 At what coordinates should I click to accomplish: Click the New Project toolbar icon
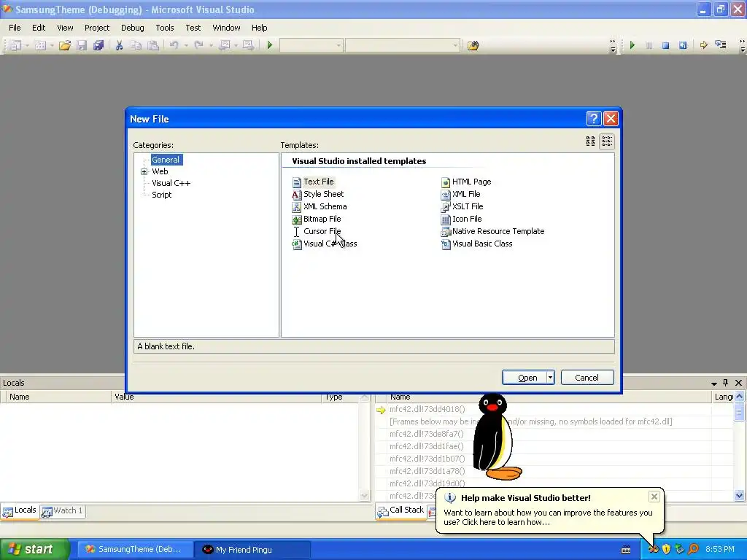16,45
